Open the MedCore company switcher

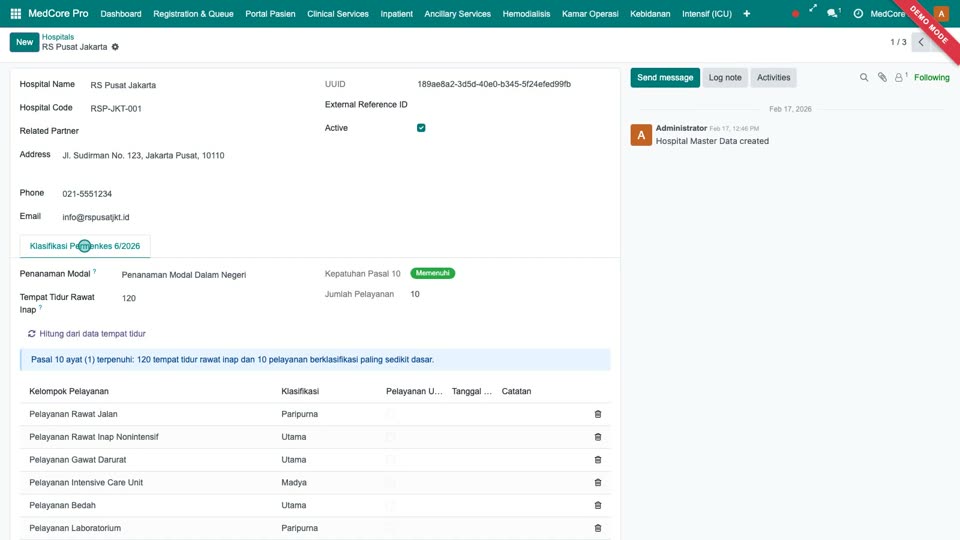(888, 13)
